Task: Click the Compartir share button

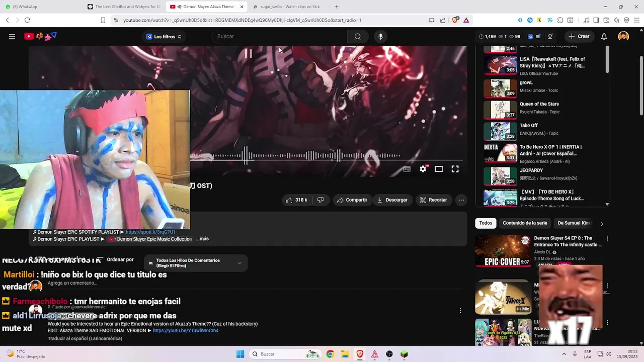Action: (352, 200)
